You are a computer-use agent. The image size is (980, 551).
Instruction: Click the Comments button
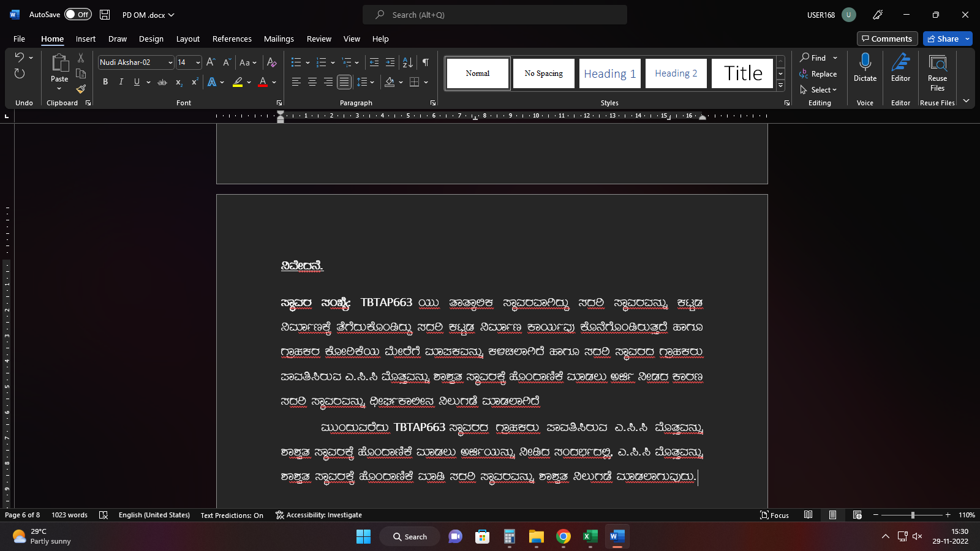click(887, 39)
